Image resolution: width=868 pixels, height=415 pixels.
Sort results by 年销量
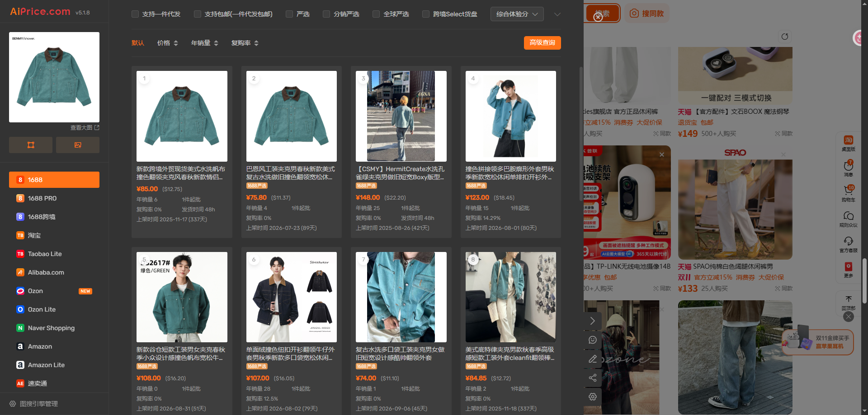click(205, 43)
